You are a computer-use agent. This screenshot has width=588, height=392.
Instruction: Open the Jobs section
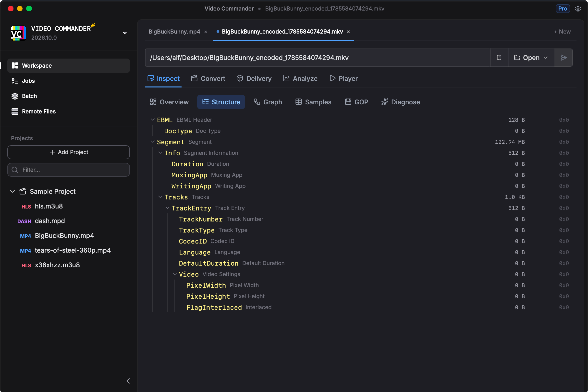click(69, 81)
